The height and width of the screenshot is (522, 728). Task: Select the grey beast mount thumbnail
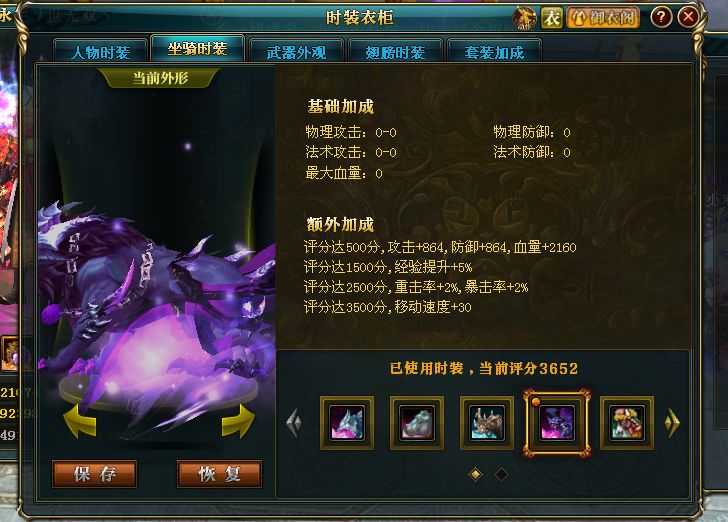[417, 423]
